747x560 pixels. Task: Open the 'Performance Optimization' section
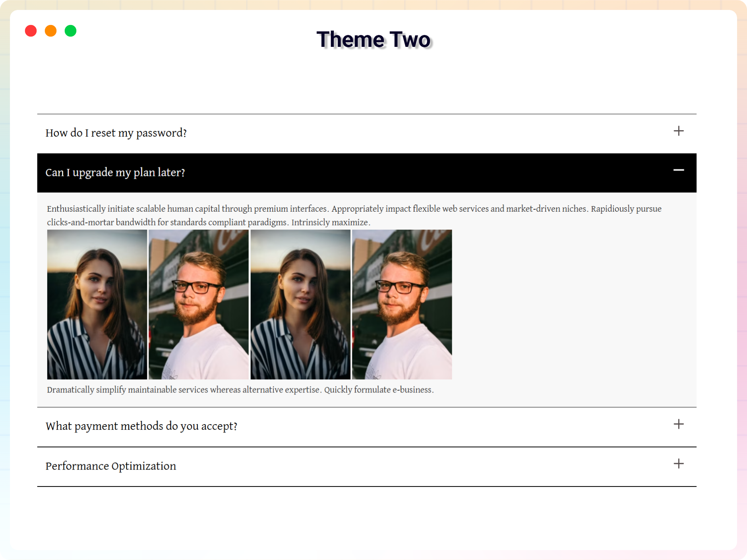click(111, 466)
